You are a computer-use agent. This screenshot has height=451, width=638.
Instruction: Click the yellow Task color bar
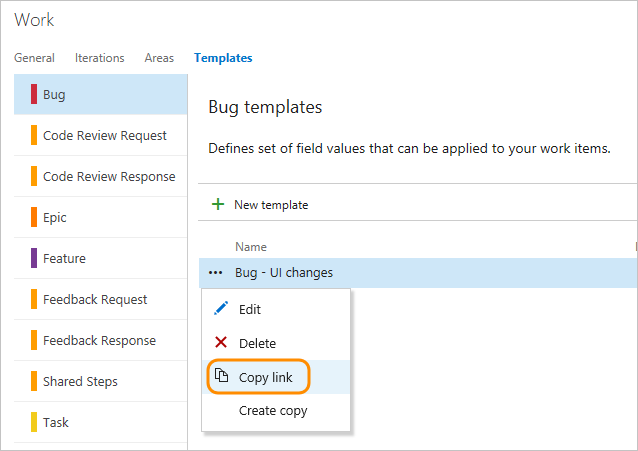click(x=34, y=422)
